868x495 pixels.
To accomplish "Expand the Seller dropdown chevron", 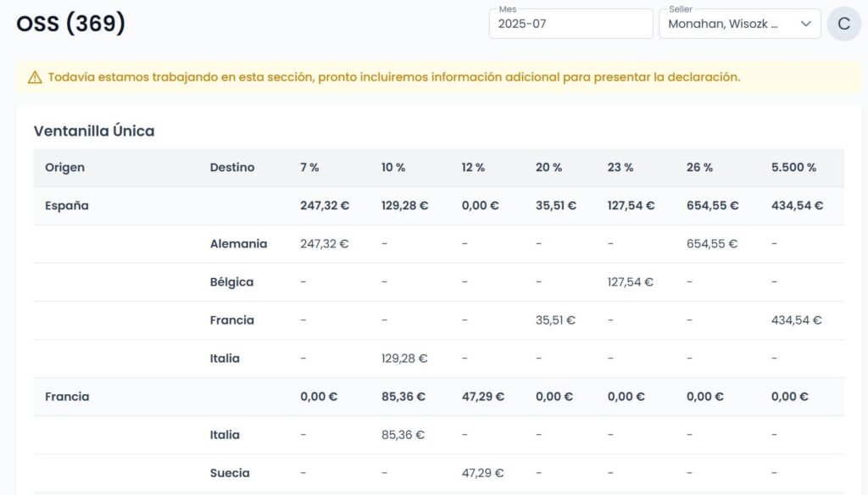I will 805,24.
